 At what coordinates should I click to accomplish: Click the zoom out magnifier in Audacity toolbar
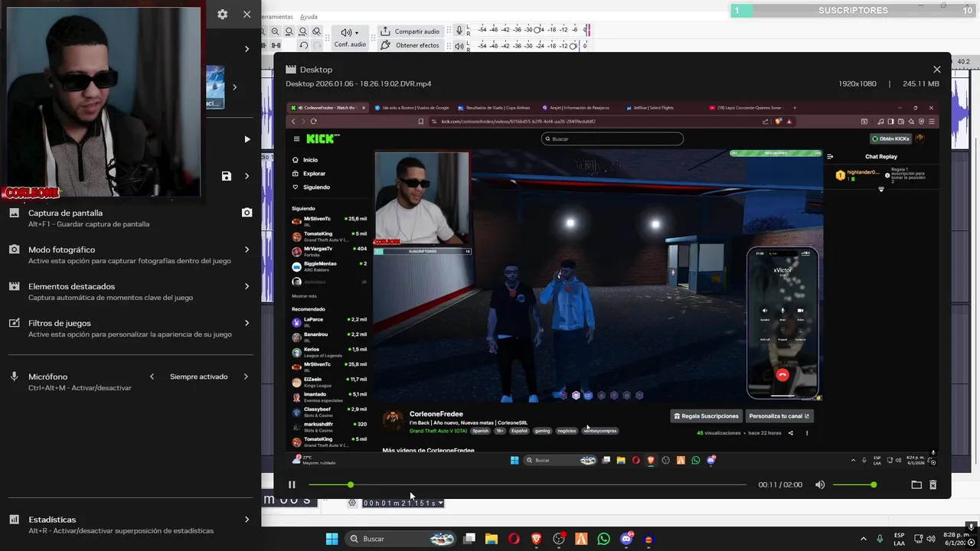tap(275, 31)
